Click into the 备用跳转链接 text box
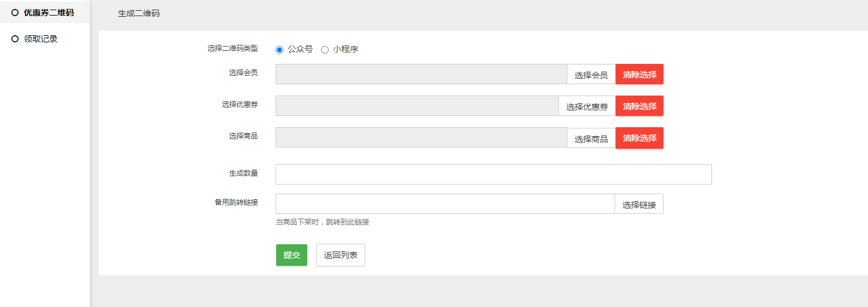This screenshot has height=307, width=868. [445, 204]
